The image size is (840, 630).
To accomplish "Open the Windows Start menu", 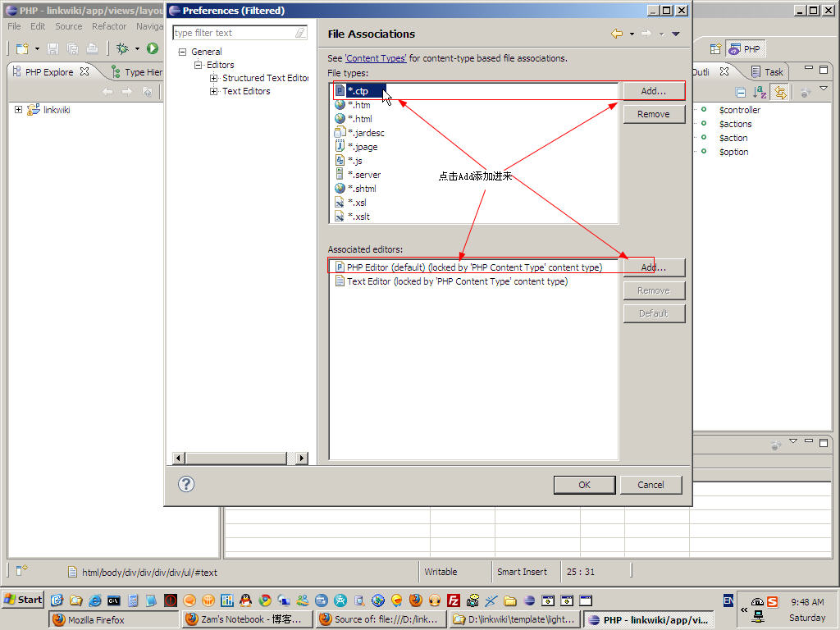I will click(23, 600).
